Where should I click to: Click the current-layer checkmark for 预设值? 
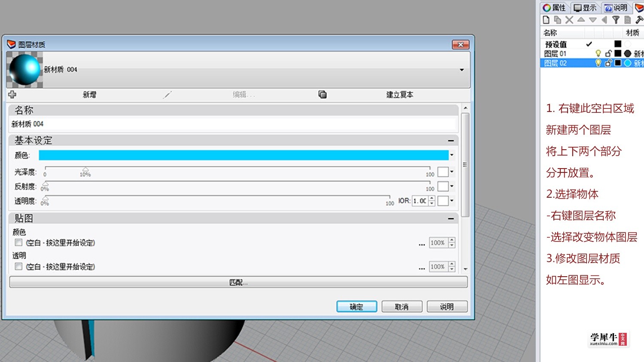pyautogui.click(x=589, y=44)
